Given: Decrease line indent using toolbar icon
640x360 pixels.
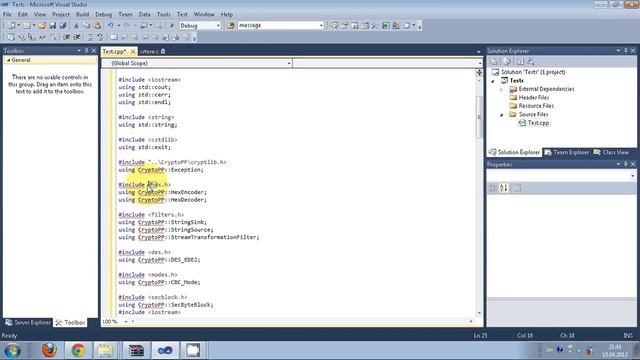Looking at the screenshot, I should point(67,37).
